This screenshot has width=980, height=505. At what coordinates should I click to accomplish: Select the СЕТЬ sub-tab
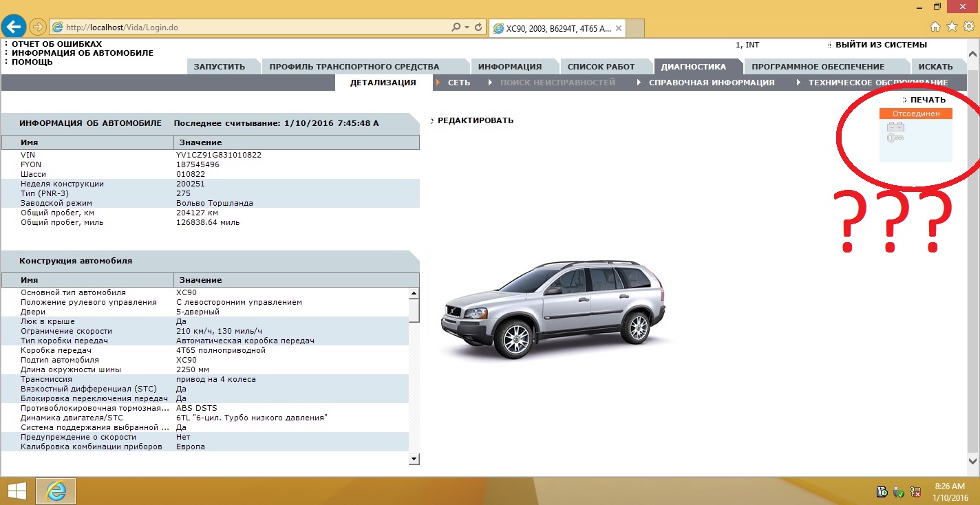pyautogui.click(x=459, y=83)
